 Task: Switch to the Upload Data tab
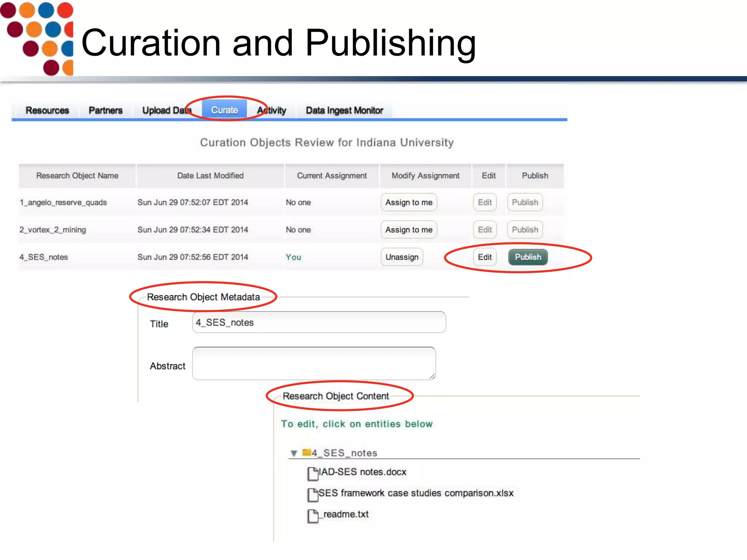click(167, 110)
